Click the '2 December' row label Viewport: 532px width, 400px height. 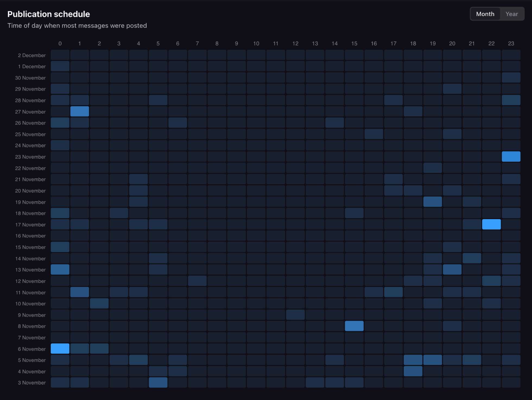point(32,55)
